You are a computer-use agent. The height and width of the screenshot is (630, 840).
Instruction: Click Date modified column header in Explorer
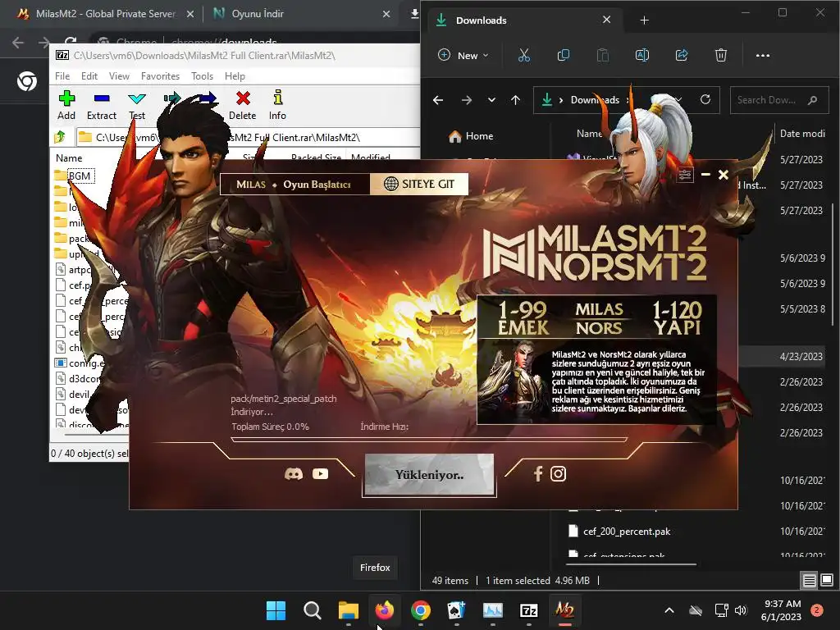tap(802, 134)
